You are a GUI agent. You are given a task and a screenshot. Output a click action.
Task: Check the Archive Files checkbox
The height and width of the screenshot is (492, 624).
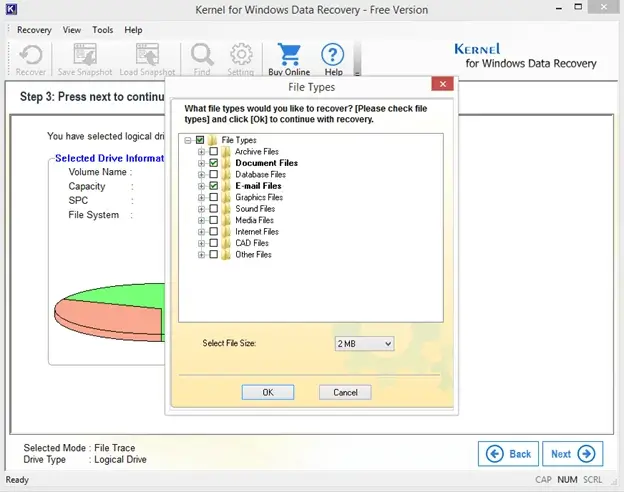tap(214, 152)
